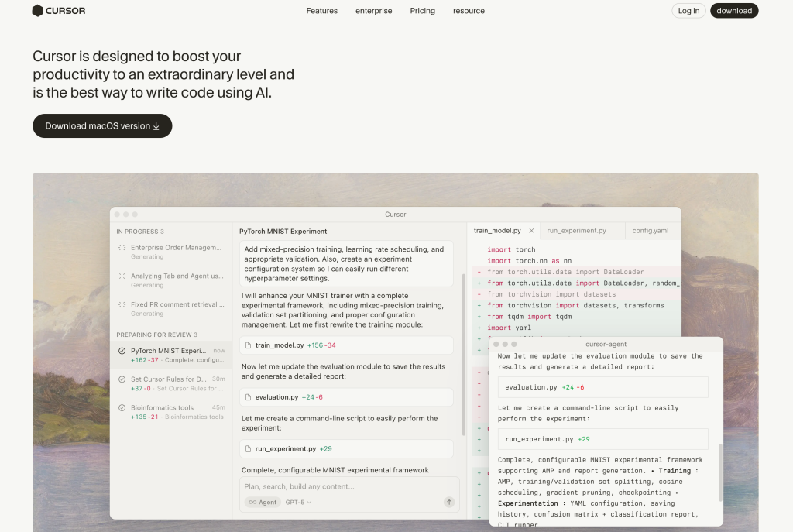The width and height of the screenshot is (793, 532).
Task: Click the download arrow icon on macOS button
Action: point(156,126)
